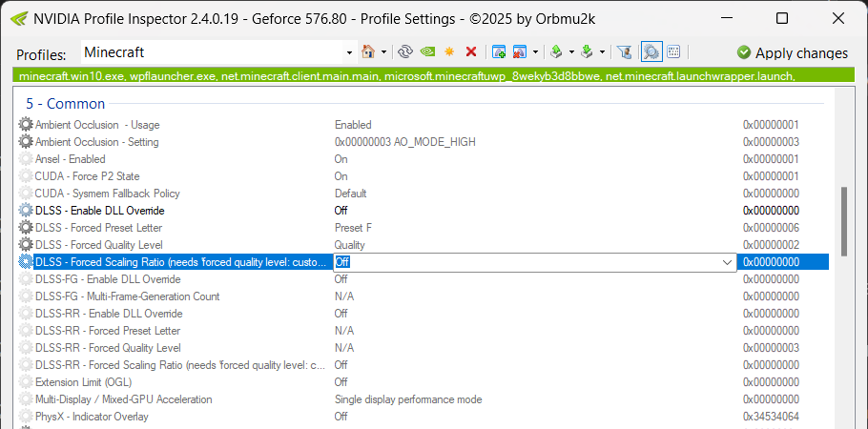
Task: Select DLSS-RR - Forced Scaling Ratio row
Action: click(424, 365)
